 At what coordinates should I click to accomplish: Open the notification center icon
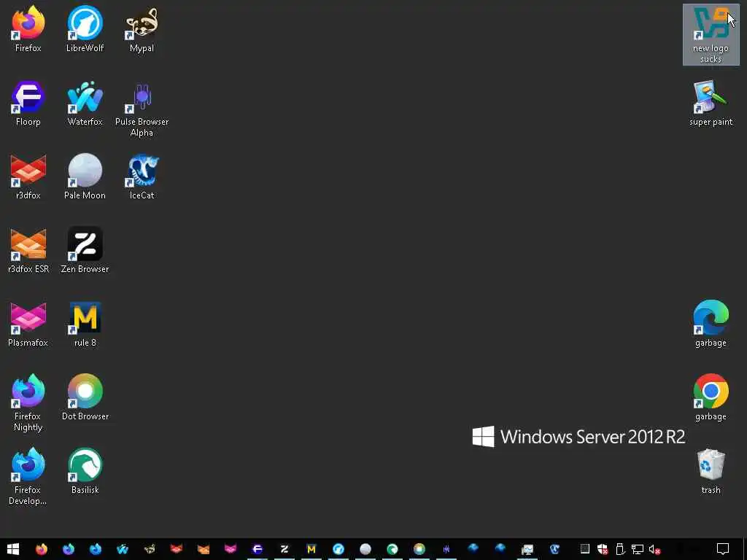point(723,549)
